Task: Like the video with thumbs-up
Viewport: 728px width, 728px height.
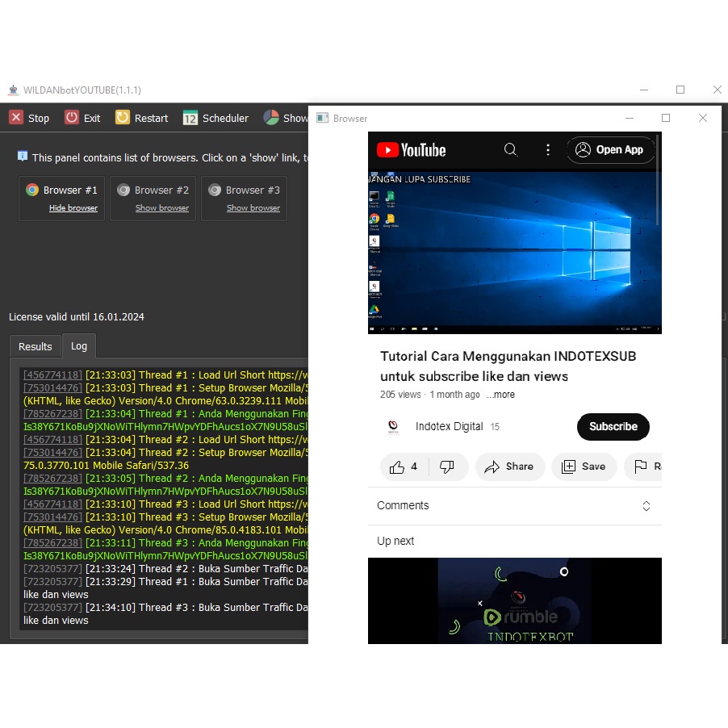Action: coord(404,467)
